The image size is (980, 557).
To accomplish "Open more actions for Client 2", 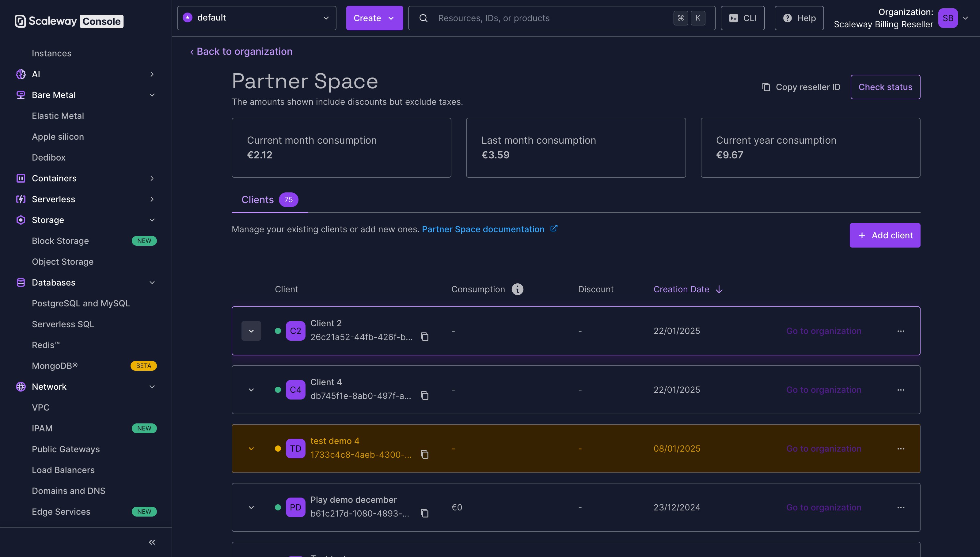I will 901,331.
